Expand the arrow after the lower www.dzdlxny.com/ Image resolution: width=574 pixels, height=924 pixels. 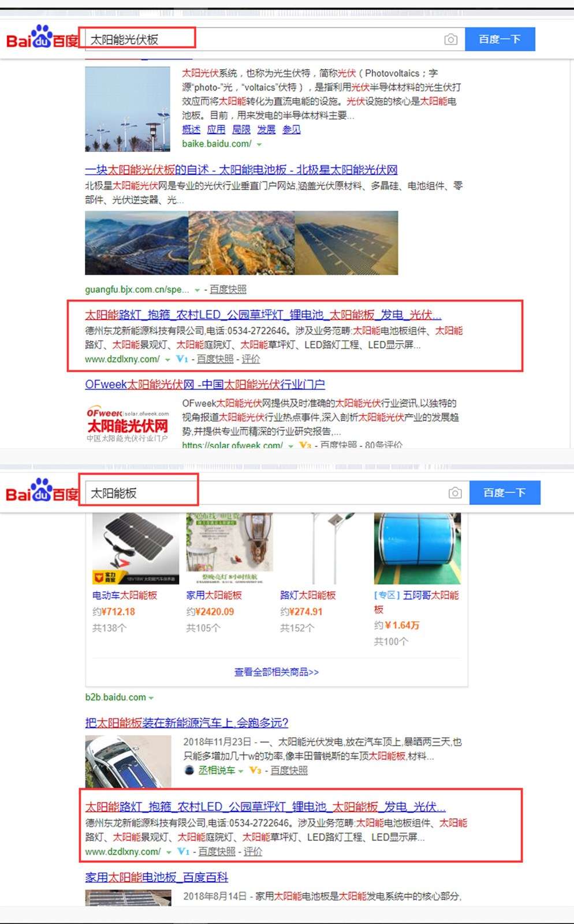[x=169, y=852]
